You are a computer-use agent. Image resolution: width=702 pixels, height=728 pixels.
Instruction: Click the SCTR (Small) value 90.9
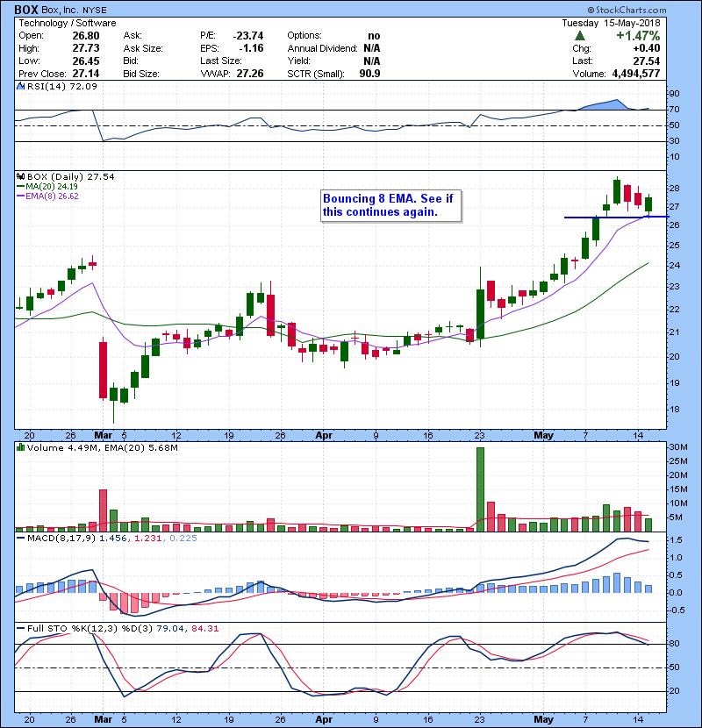click(x=369, y=74)
